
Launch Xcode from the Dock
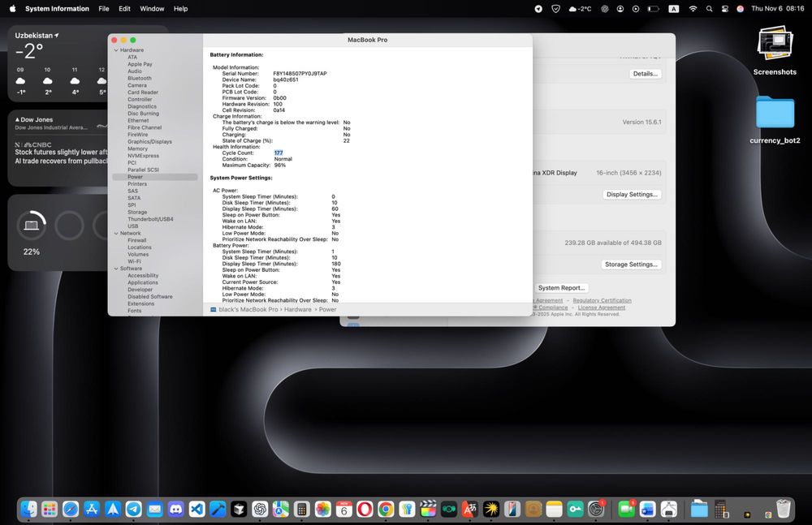218,510
